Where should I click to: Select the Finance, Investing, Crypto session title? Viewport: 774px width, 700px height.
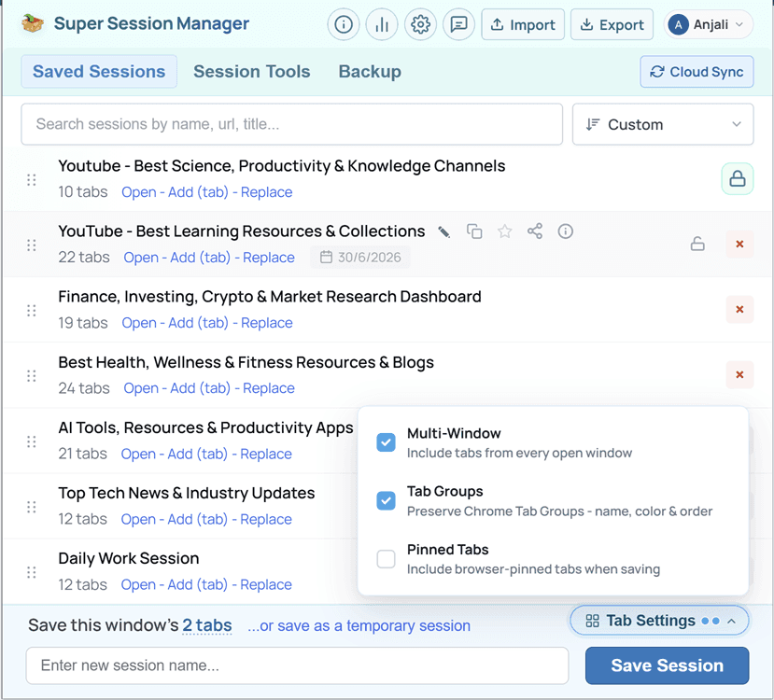click(270, 297)
